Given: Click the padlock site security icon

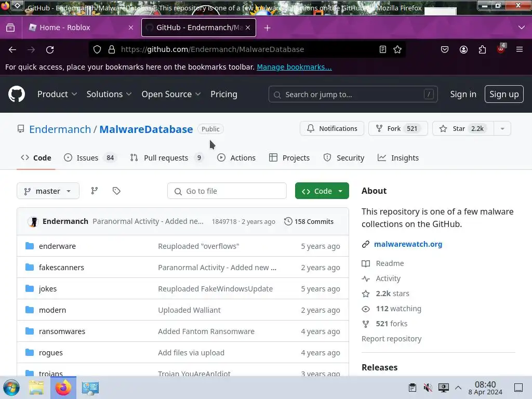Looking at the screenshot, I should coord(112,49).
